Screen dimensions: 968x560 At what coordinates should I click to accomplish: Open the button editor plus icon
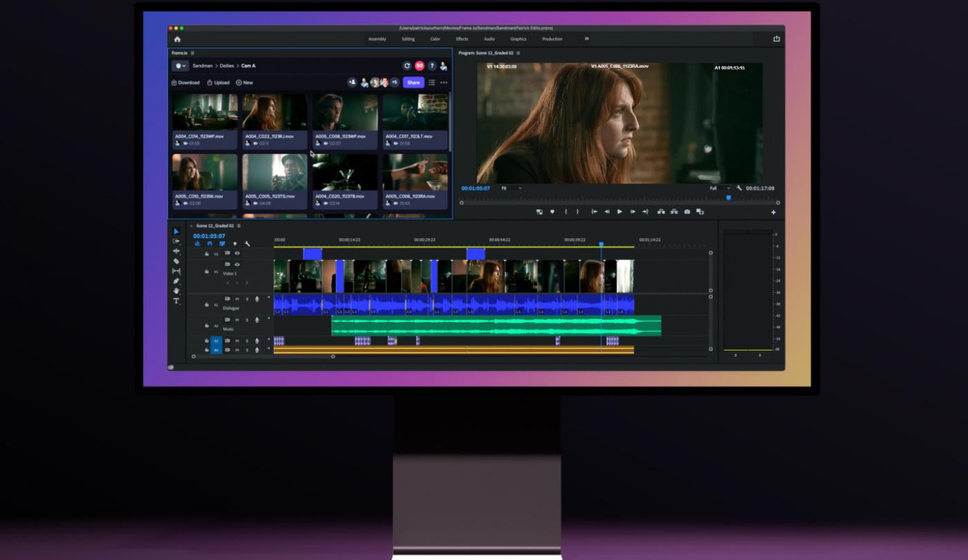(x=774, y=212)
